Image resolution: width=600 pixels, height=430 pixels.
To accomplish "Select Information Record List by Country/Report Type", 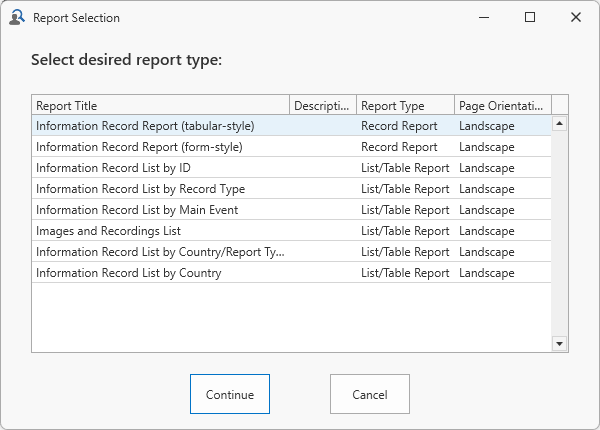I will 160,252.
